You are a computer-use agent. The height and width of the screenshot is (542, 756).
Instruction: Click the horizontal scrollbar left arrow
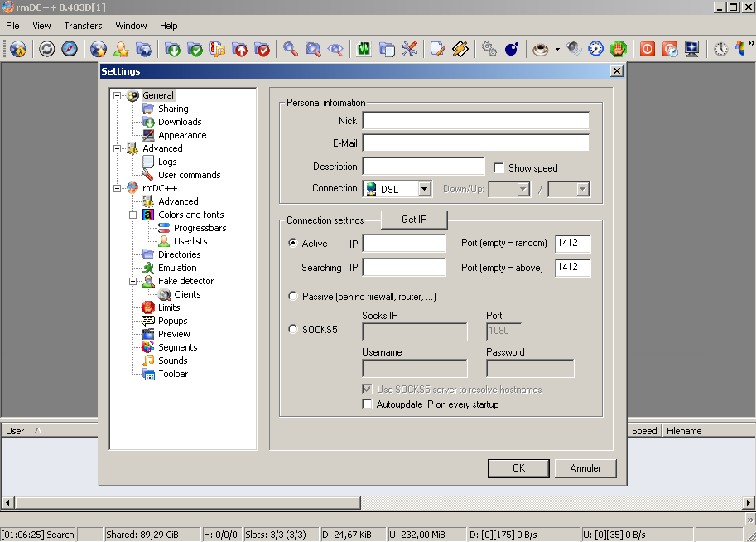[x=7, y=503]
